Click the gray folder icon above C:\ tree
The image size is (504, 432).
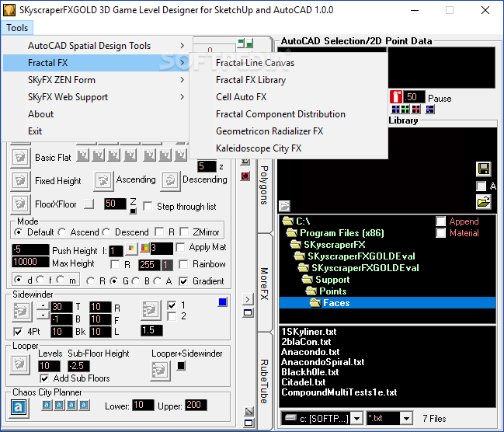tap(284, 206)
